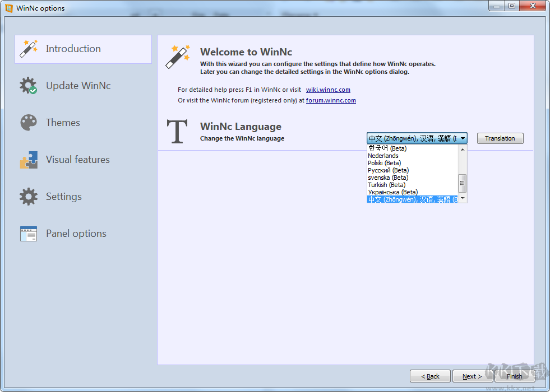This screenshot has width=550, height=392.
Task: Click the large T language icon
Action: click(177, 132)
